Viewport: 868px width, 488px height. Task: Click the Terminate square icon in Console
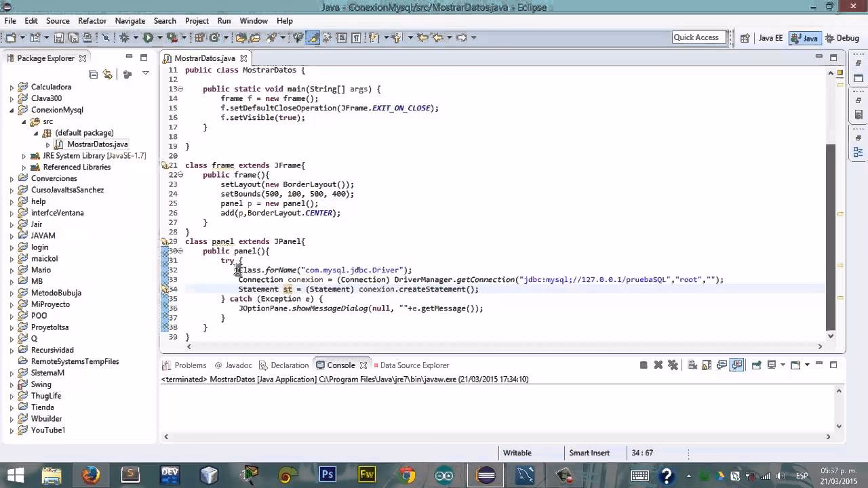pyautogui.click(x=644, y=365)
